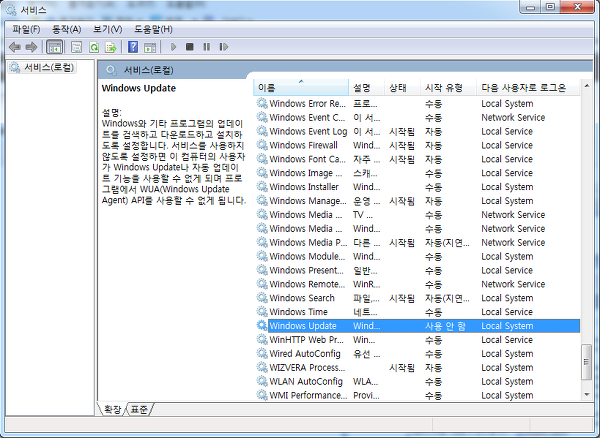Viewport: 600px width, 438px height.
Task: Start service with the play icon
Action: [173, 47]
